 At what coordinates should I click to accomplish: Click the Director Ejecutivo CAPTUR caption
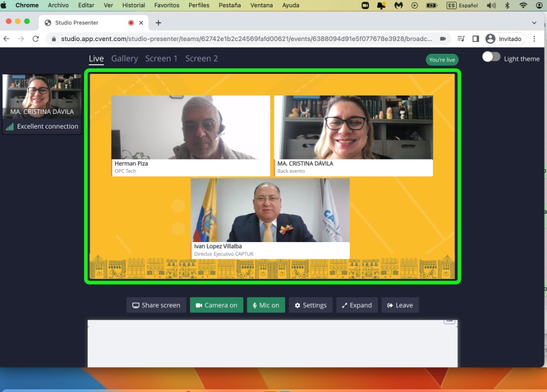click(x=224, y=254)
